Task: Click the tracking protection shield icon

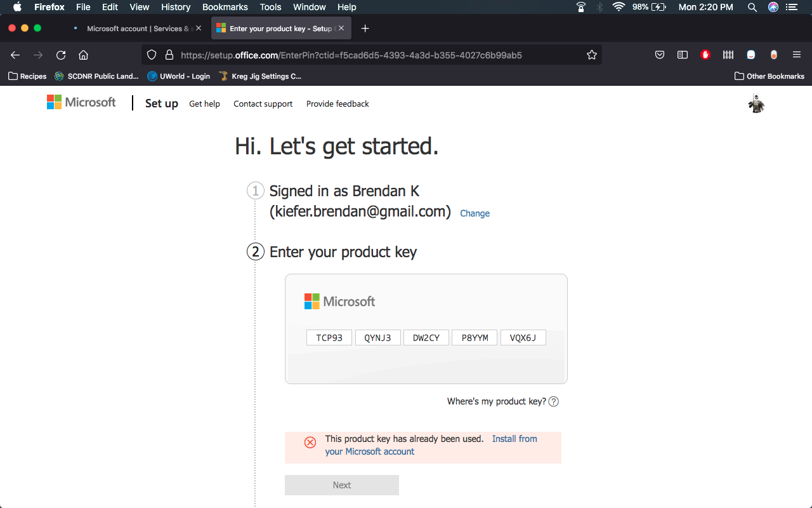Action: (152, 55)
